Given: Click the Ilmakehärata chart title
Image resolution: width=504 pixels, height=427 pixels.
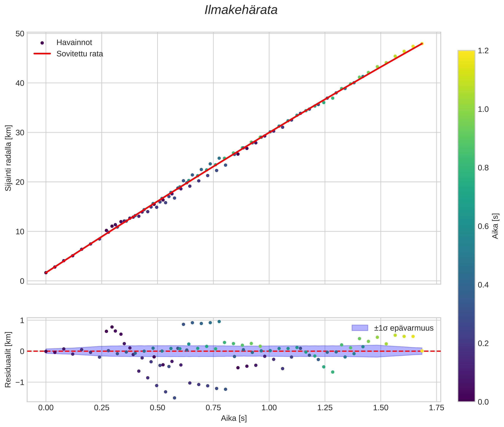Looking at the screenshot, I should point(241,10).
